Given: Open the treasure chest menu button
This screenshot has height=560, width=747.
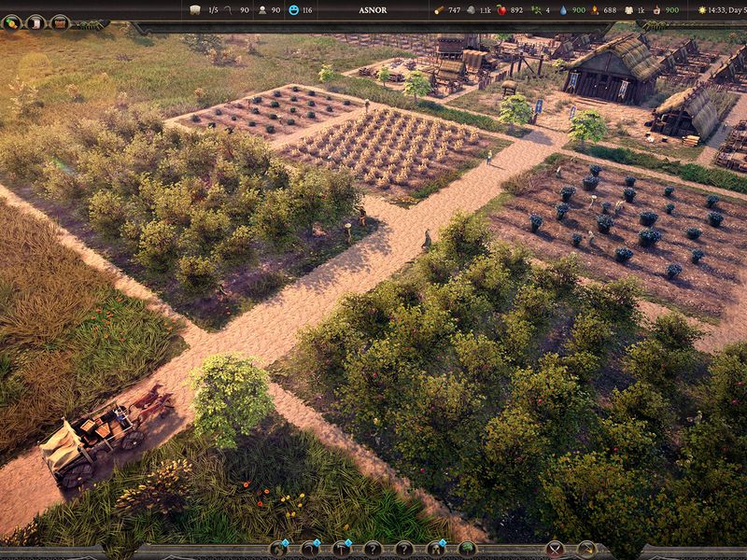Looking at the screenshot, I should click(x=60, y=22).
